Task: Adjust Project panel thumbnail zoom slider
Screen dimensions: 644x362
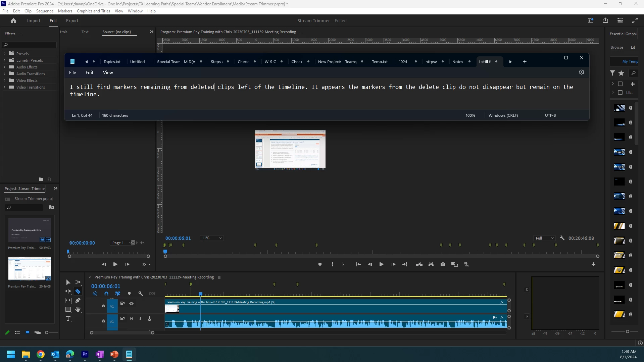Action: [x=47, y=332]
